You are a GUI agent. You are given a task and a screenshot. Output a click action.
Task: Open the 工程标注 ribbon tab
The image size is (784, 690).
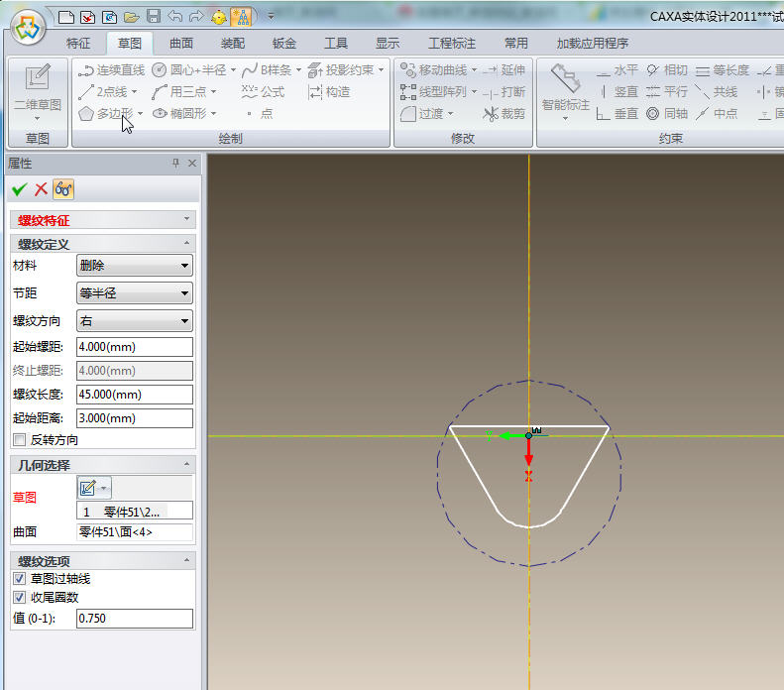tap(452, 44)
